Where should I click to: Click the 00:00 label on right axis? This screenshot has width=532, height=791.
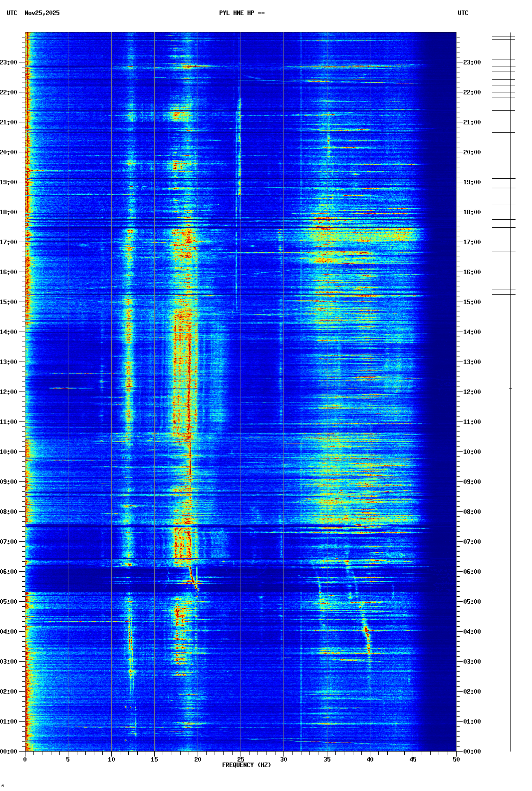pyautogui.click(x=472, y=752)
